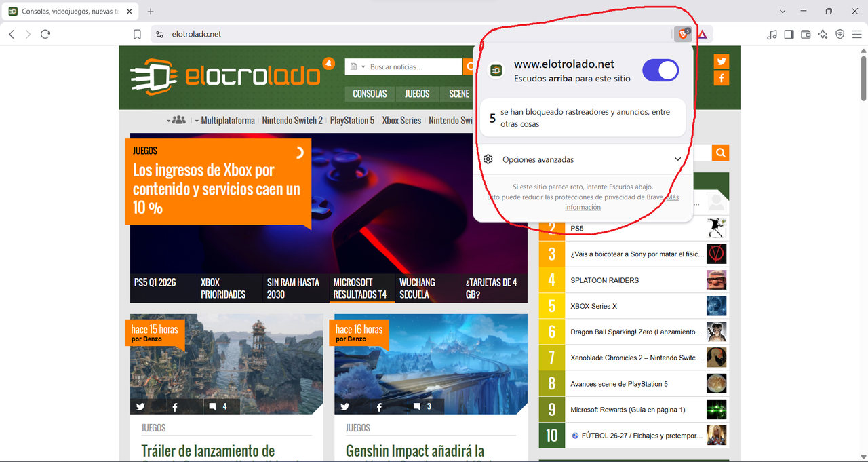Image resolution: width=868 pixels, height=462 pixels.
Task: Open thread Avances scene de PlayStation 5
Action: click(619, 384)
